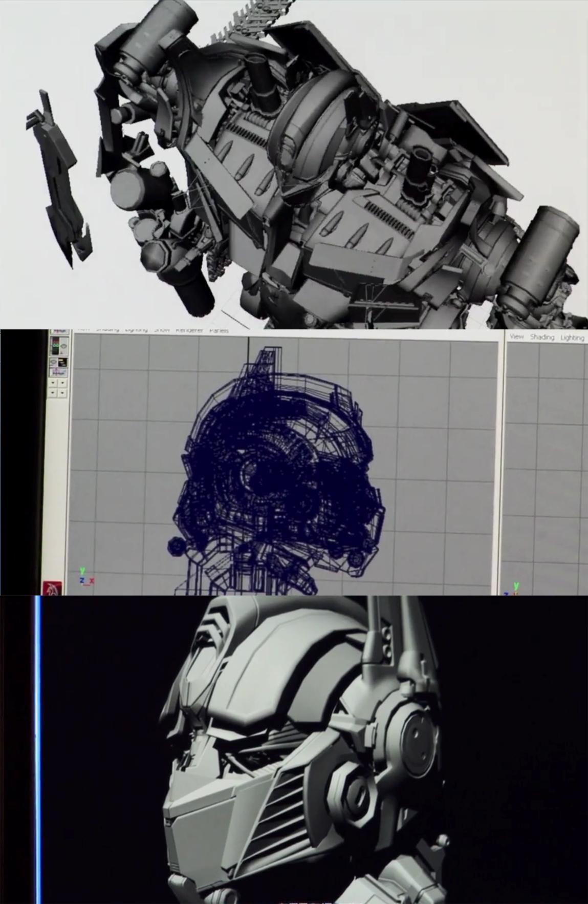Open the Show menu above the wireframe viewport

(x=162, y=331)
